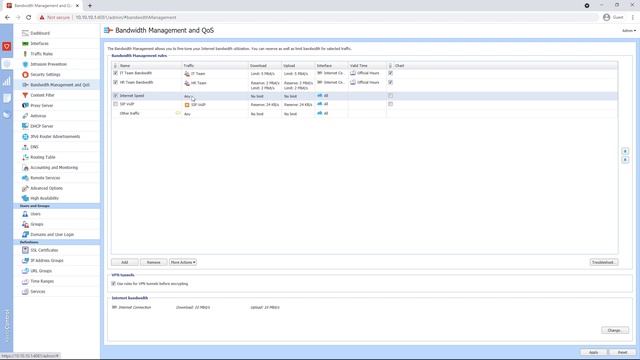This screenshot has width=640, height=360.
Task: Click the Apply button
Action: tap(594, 352)
